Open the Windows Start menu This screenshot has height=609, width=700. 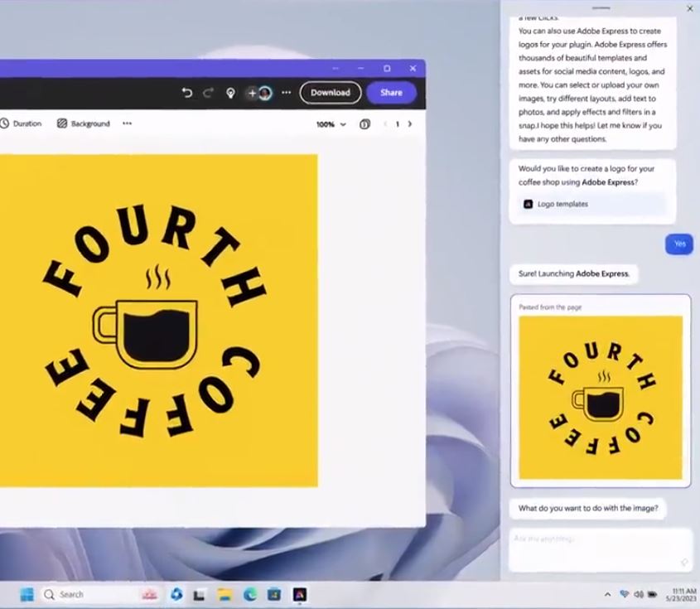pyautogui.click(x=27, y=594)
